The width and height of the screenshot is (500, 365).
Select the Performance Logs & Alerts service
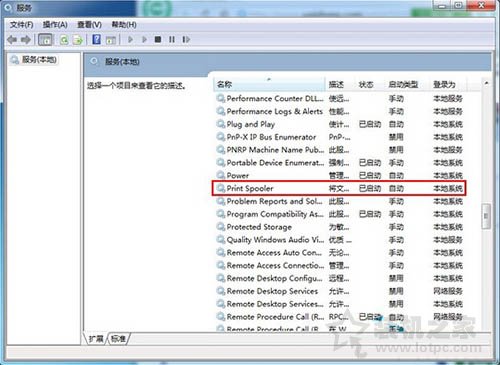coord(339,111)
